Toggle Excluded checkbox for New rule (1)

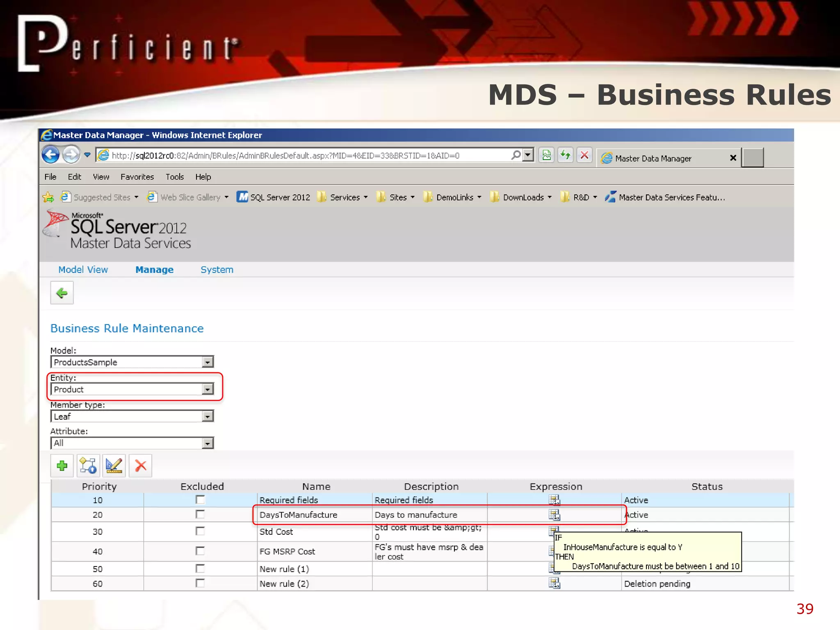(200, 568)
